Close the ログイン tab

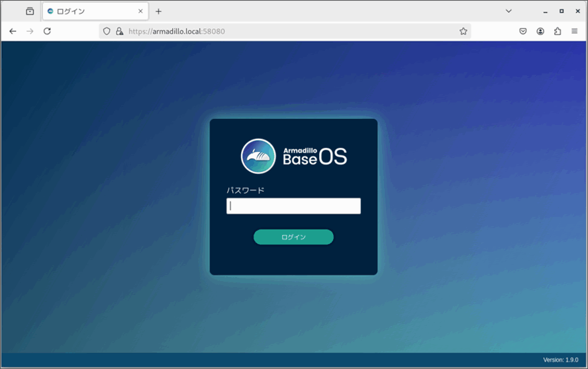(140, 11)
